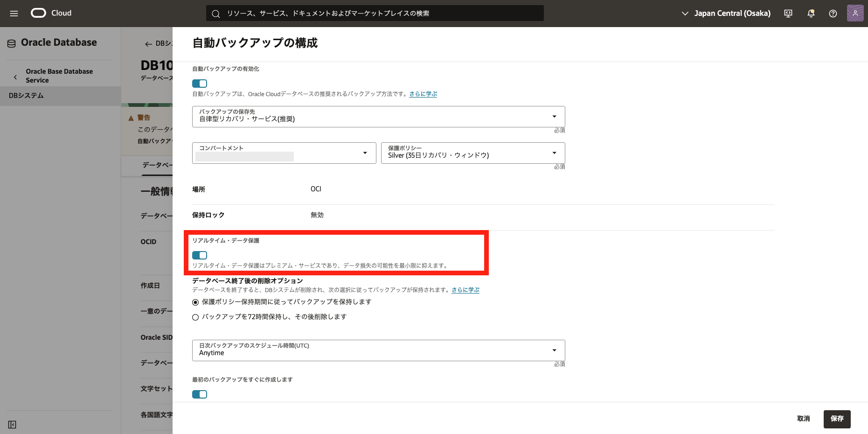This screenshot has height=434, width=868.
Task: Open the daily backup schedule time dropdown
Action: (378, 350)
